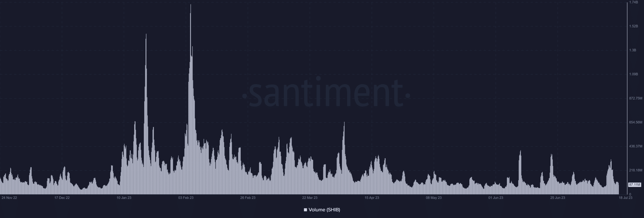Click the 24 Nov 22 date label
The width and height of the screenshot is (644, 218).
click(9, 198)
